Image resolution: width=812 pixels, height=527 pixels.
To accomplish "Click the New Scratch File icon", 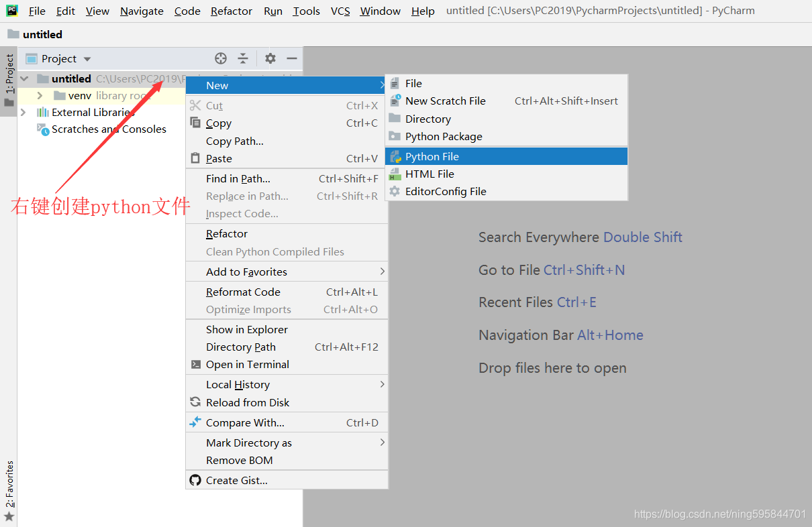I will pyautogui.click(x=395, y=101).
